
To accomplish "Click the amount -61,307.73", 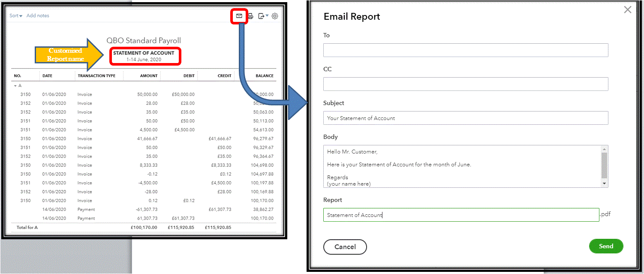I will coord(147,210).
